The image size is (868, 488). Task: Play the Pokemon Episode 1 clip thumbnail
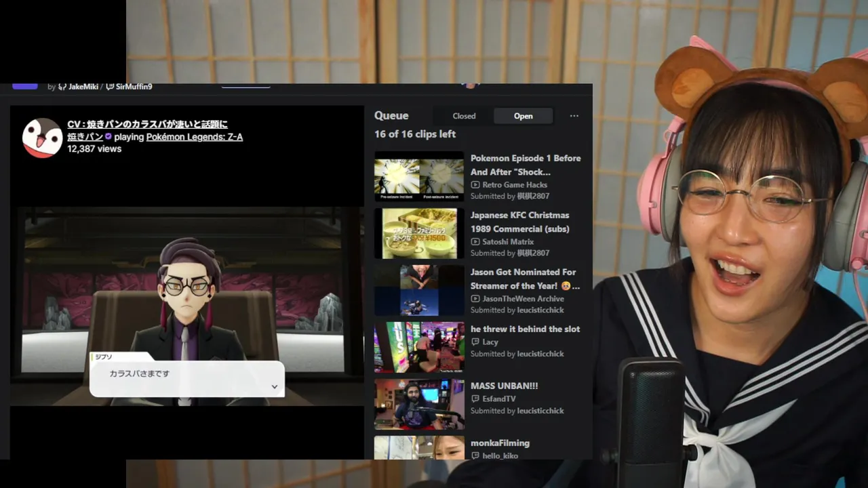click(x=419, y=176)
